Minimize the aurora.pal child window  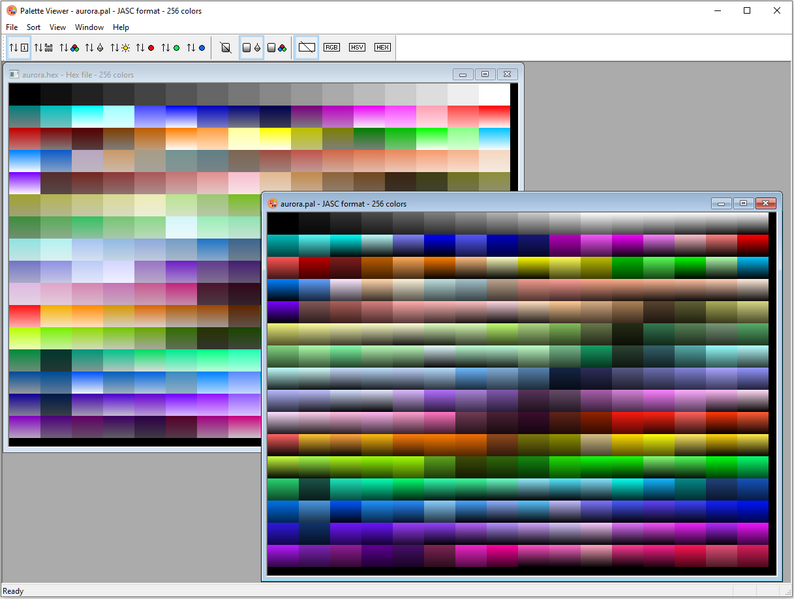pyautogui.click(x=721, y=204)
